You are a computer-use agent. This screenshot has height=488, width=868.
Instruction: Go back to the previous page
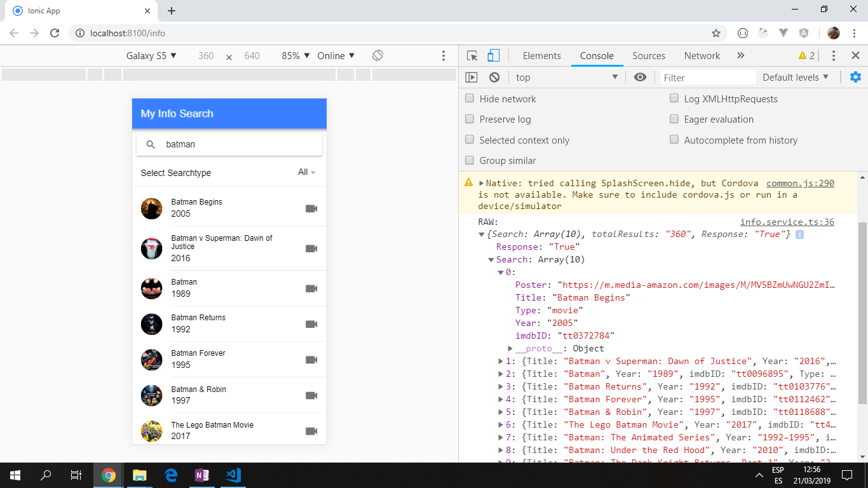point(14,33)
